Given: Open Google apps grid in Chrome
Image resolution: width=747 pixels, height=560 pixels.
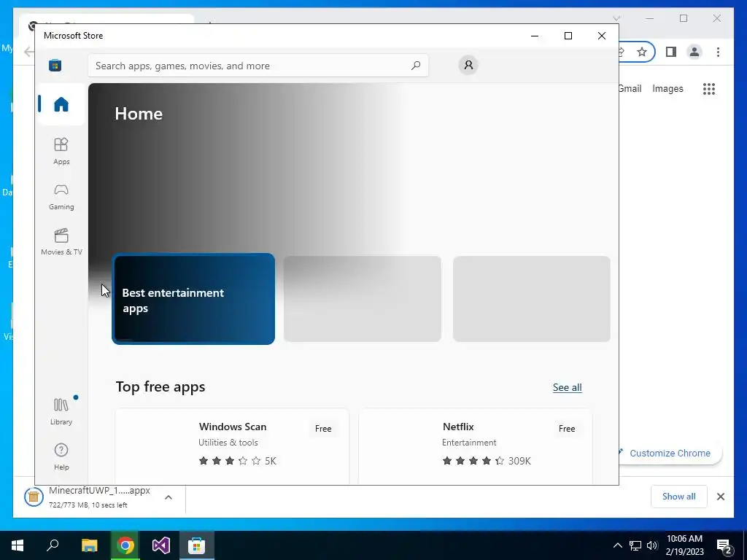Looking at the screenshot, I should point(709,88).
